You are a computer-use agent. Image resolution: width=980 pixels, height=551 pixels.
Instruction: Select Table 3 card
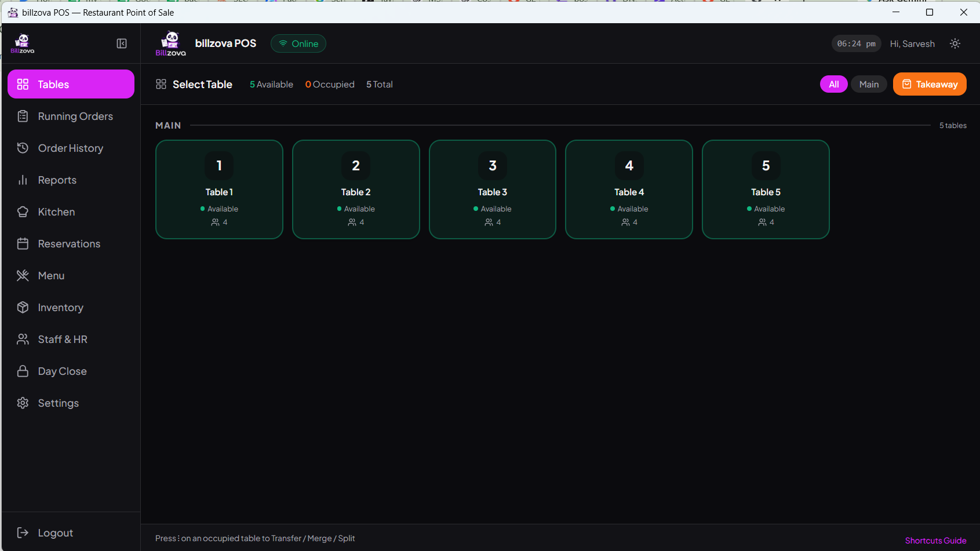493,189
